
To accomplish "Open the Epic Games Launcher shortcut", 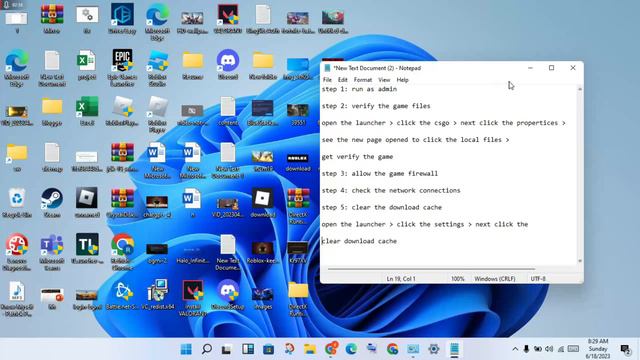I will point(122,68).
